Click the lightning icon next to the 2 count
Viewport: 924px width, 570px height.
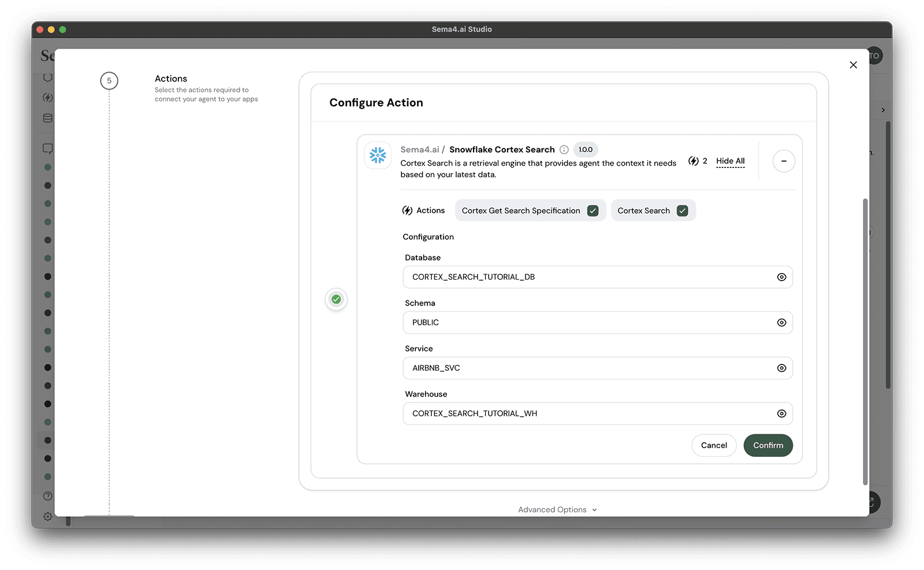[692, 161]
